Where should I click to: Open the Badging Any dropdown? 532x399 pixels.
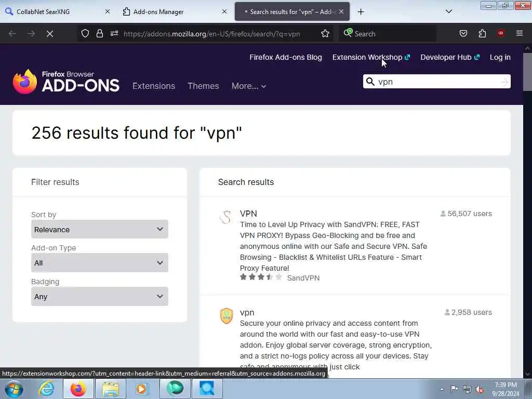point(99,297)
